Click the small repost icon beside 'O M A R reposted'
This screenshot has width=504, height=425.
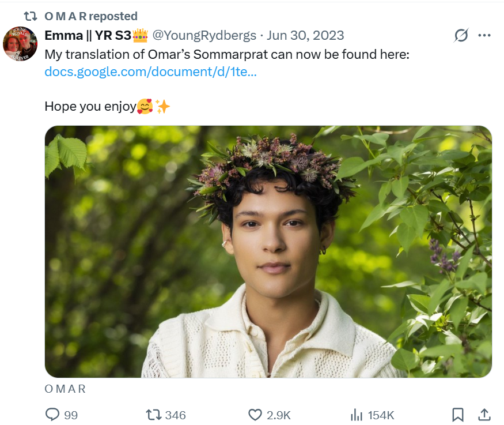pos(30,16)
